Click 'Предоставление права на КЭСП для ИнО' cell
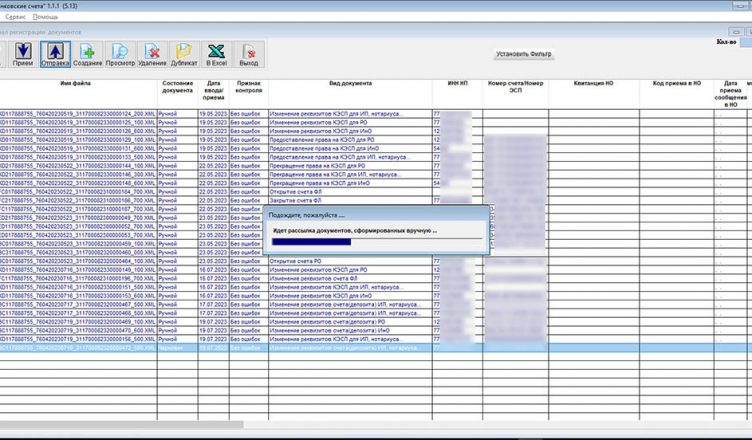The image size is (752, 440). pos(350,149)
